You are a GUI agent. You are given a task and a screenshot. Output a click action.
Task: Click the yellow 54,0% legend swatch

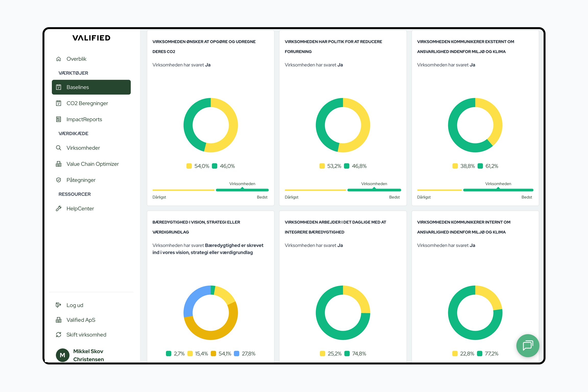pos(189,166)
